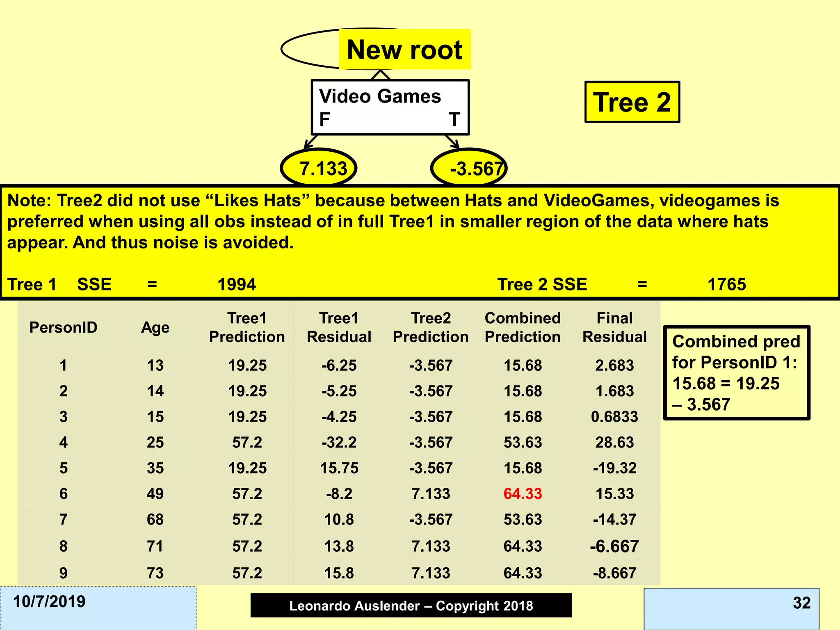Click the 13.8 Tree1 residual cell
Viewport: 840px width, 630px height.
tap(339, 546)
